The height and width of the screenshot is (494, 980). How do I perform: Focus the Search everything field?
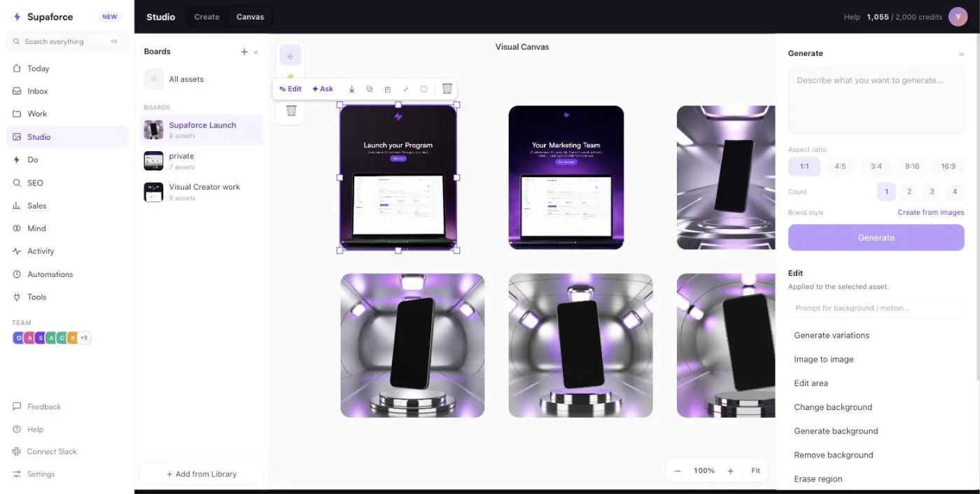point(67,41)
